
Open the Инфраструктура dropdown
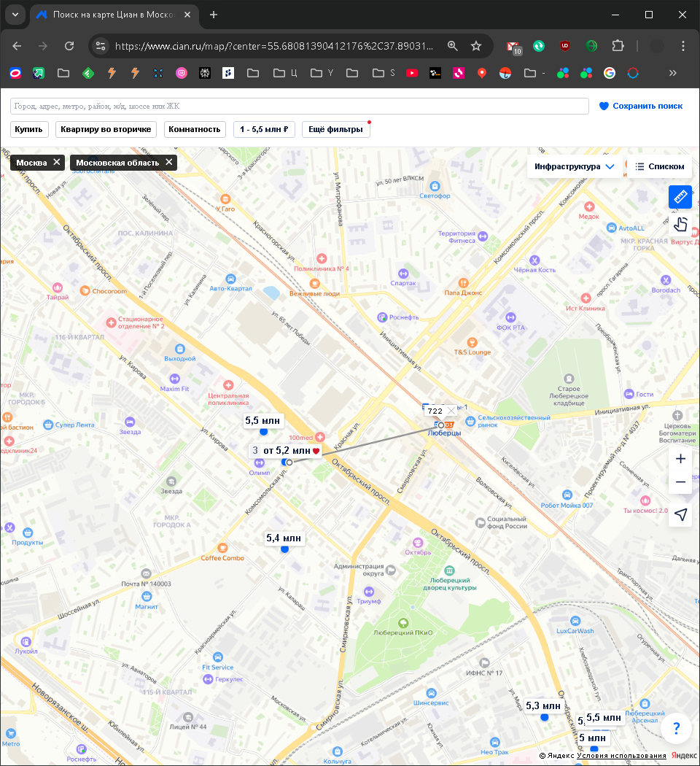point(574,166)
